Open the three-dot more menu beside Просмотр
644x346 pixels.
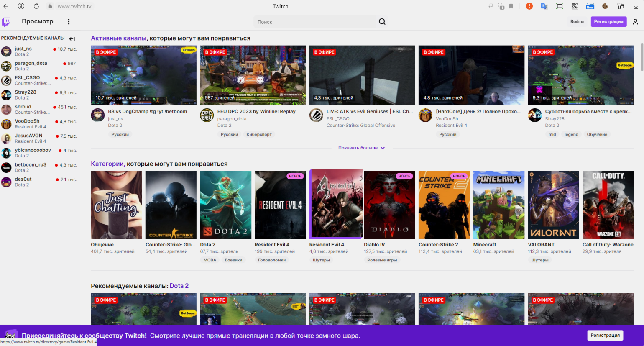pos(69,22)
